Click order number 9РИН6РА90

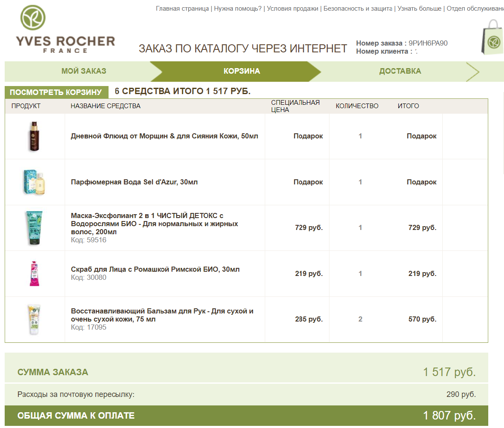click(428, 43)
